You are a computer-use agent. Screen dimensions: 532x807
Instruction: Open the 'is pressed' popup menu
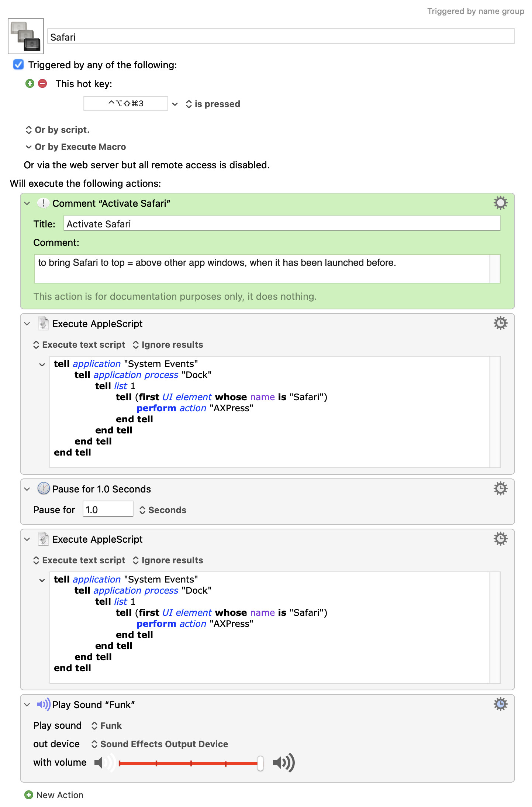[x=213, y=104]
